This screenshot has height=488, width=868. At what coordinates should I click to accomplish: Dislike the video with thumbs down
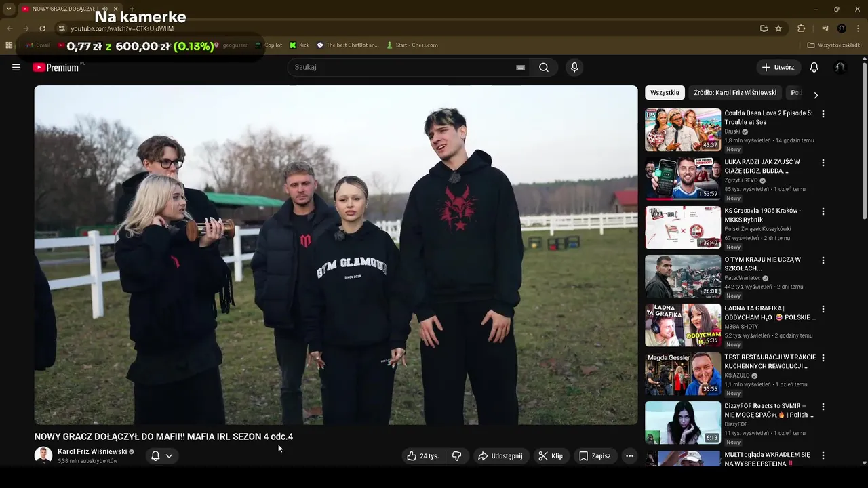tap(457, 456)
